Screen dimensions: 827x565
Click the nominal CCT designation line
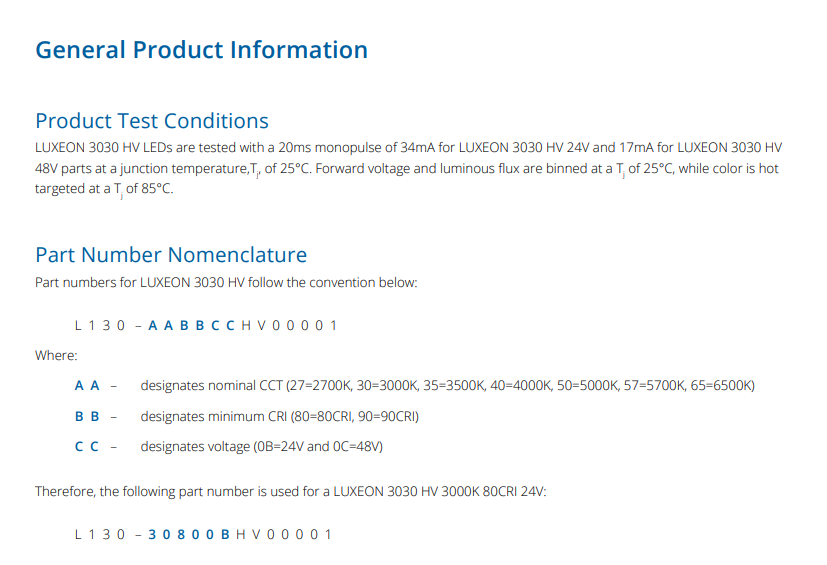pos(447,385)
